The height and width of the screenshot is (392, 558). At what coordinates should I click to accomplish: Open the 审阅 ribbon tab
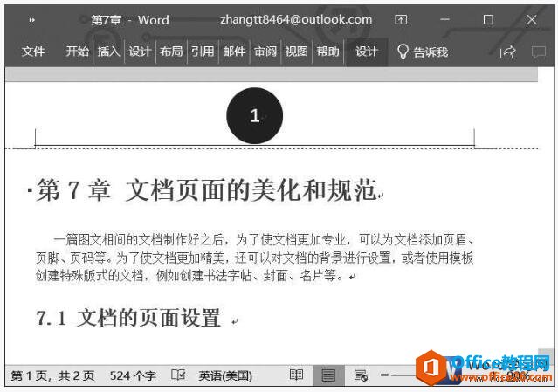[x=265, y=52]
